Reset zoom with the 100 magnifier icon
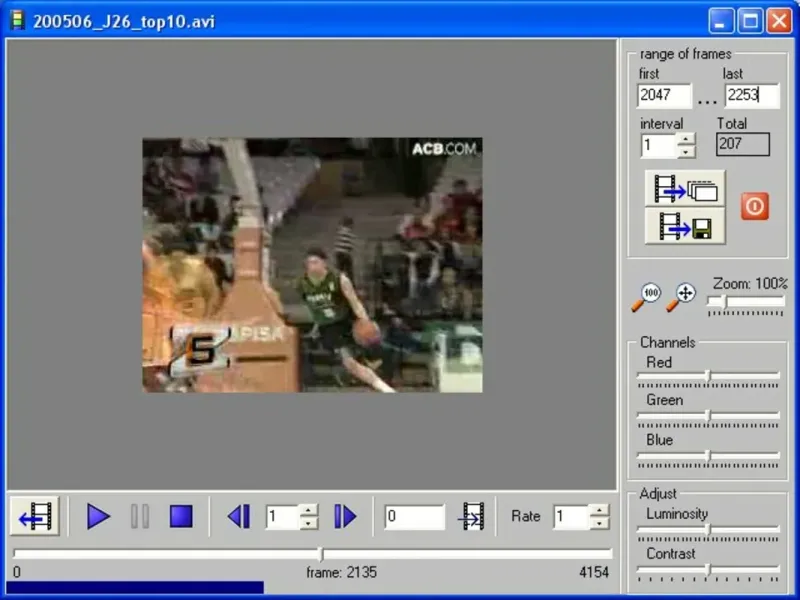This screenshot has width=800, height=600. 646,297
